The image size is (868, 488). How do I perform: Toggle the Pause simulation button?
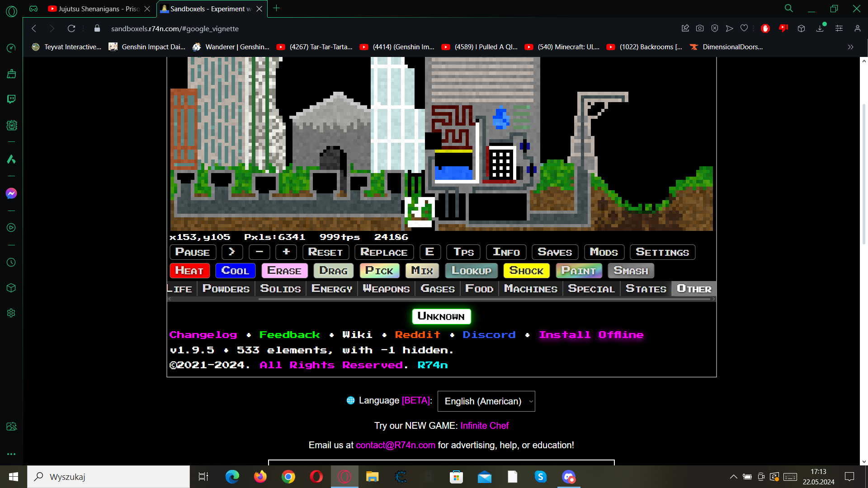(193, 252)
